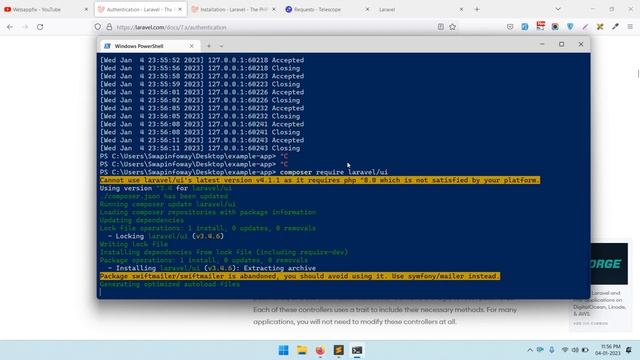The height and width of the screenshot is (360, 640).
Task: Click the yellow cross extension icon
Action: coord(600,27)
